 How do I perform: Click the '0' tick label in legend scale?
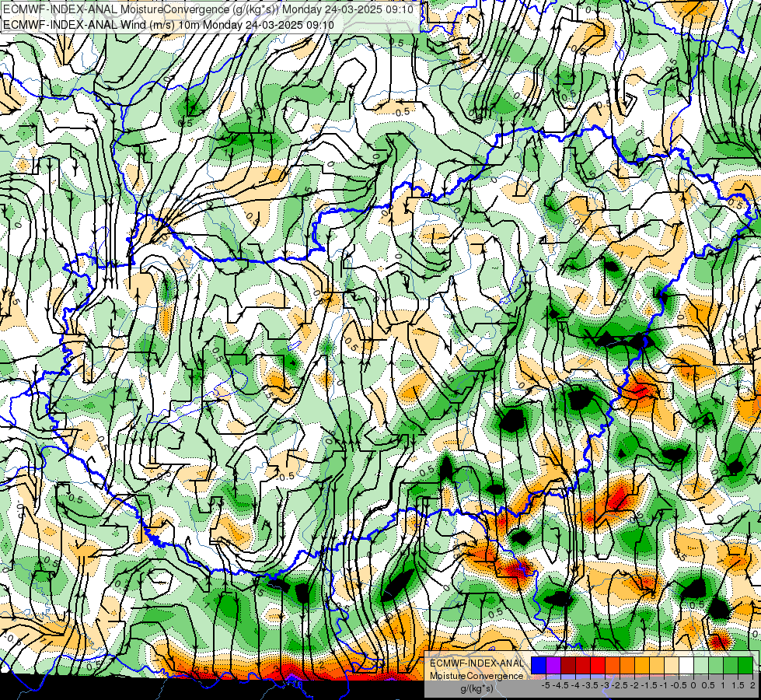(693, 685)
